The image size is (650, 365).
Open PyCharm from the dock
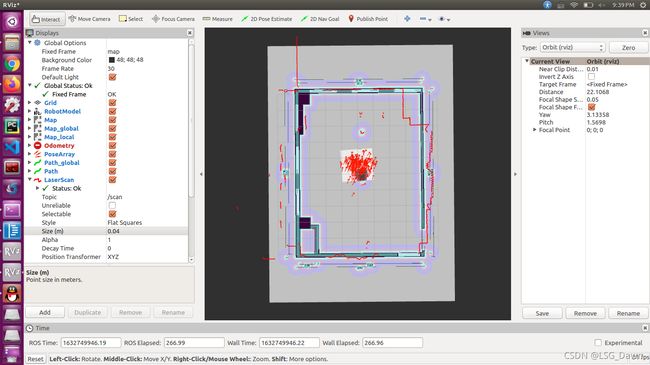click(12, 126)
